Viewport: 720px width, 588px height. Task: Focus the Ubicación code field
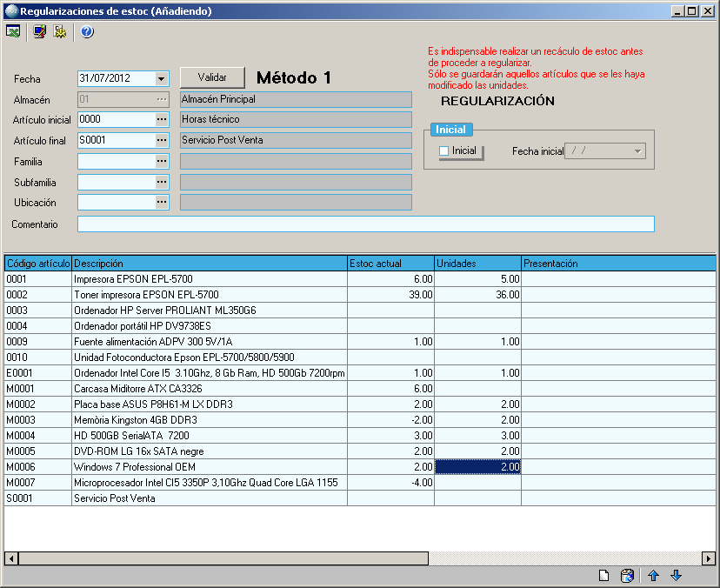point(117,202)
